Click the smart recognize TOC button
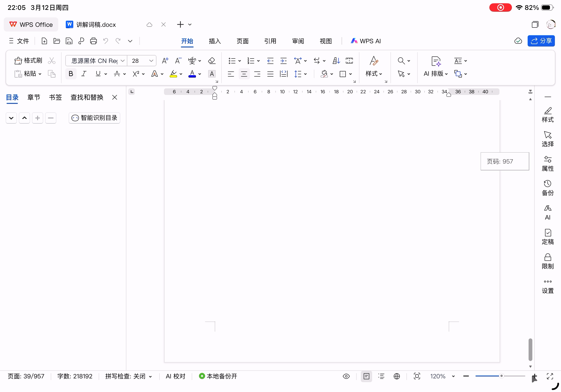This screenshot has width=561, height=392. click(94, 118)
